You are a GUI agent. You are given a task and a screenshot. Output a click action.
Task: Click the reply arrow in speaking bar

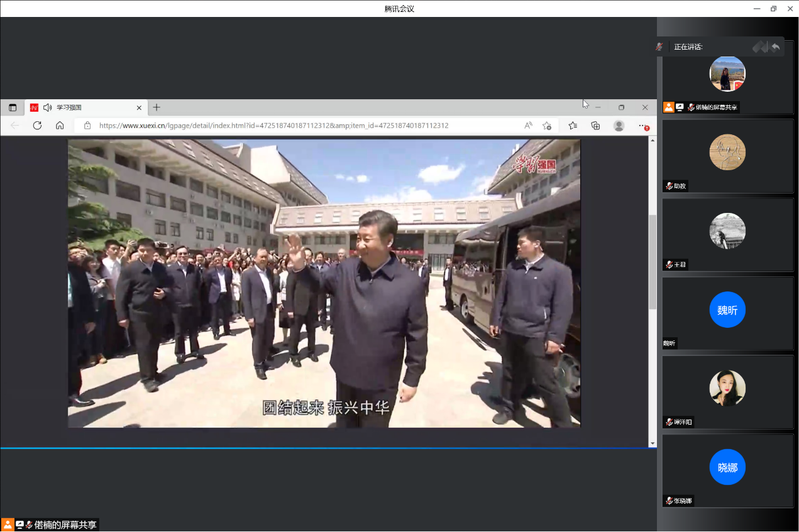point(776,46)
